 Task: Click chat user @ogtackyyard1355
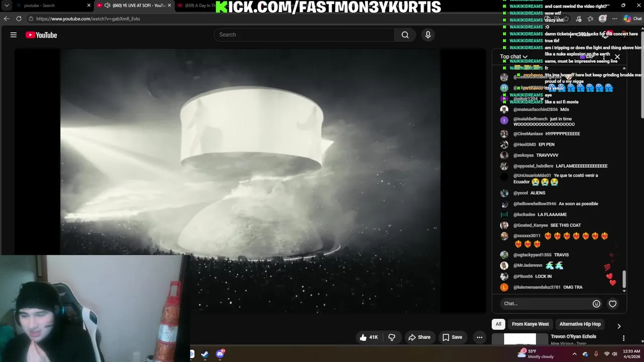coord(532,255)
